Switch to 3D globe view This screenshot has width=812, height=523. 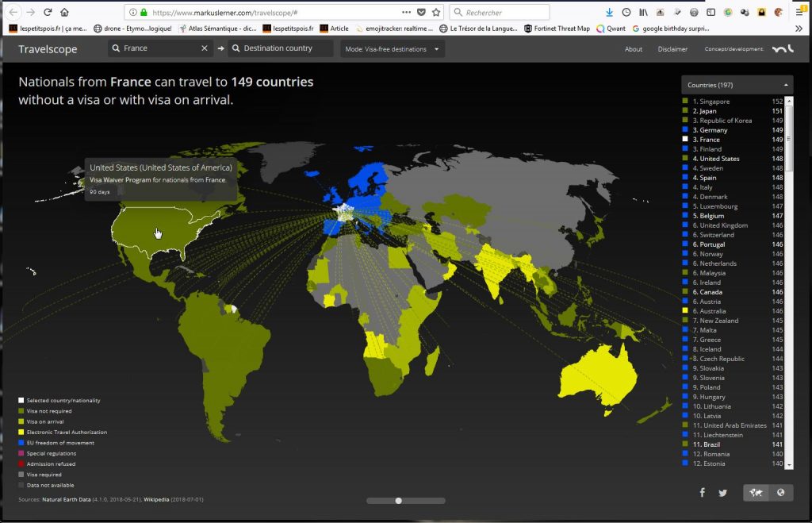tap(781, 493)
